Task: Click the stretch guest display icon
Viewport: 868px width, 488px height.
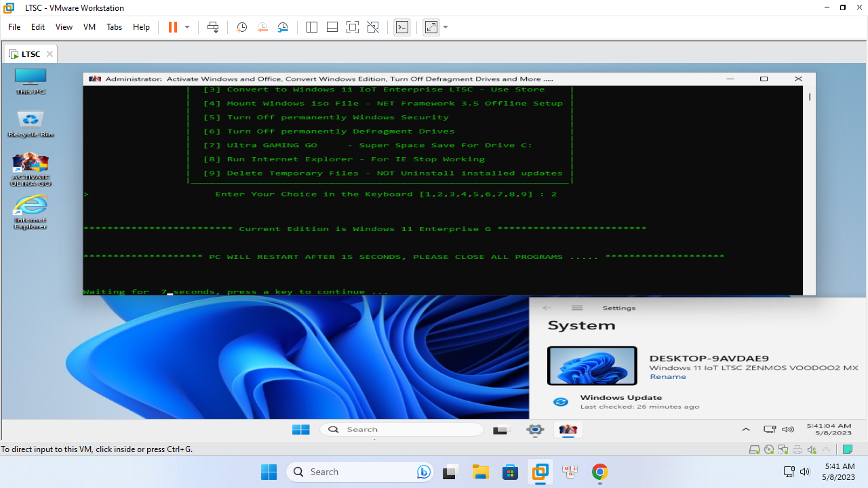Action: click(x=431, y=27)
